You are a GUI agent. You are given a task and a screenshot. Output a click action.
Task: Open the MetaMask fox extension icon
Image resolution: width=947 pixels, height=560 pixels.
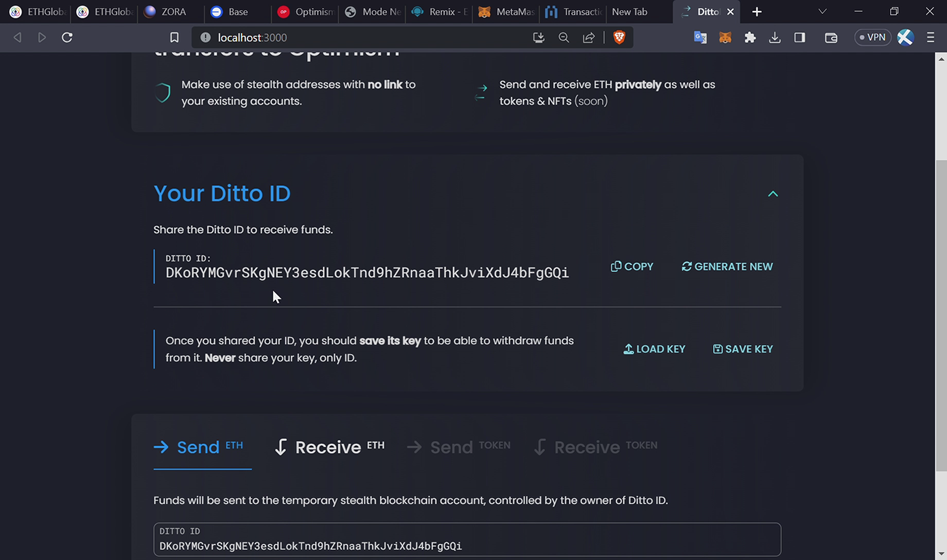(x=725, y=38)
